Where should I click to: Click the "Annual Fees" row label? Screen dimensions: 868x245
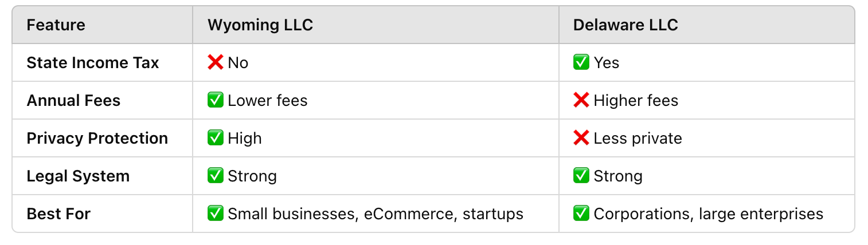[74, 100]
